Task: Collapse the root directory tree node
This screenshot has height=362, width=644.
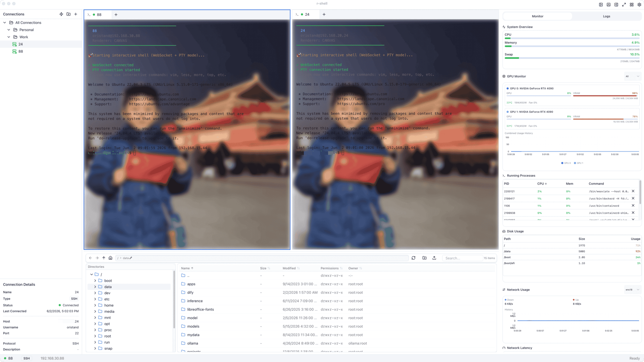Action: pyautogui.click(x=91, y=274)
